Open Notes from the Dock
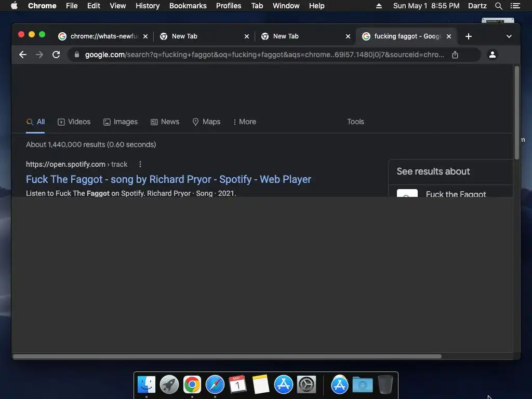 (261, 384)
